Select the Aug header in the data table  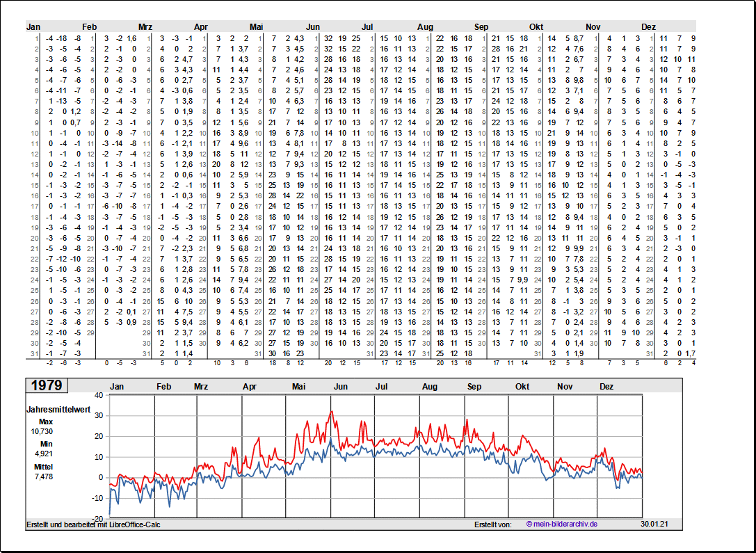click(425, 27)
